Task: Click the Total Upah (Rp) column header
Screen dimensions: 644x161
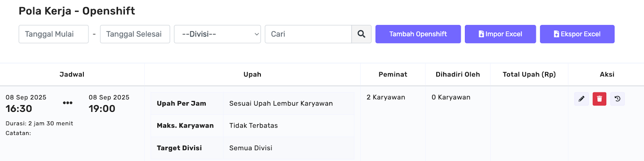Action: (x=529, y=74)
